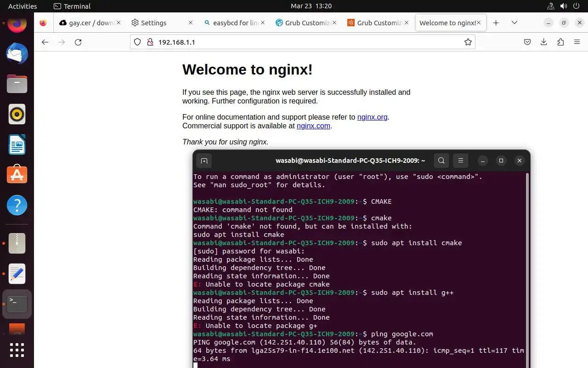Follow the nginx.org link
Screen dimensions: 588x368
point(372,117)
